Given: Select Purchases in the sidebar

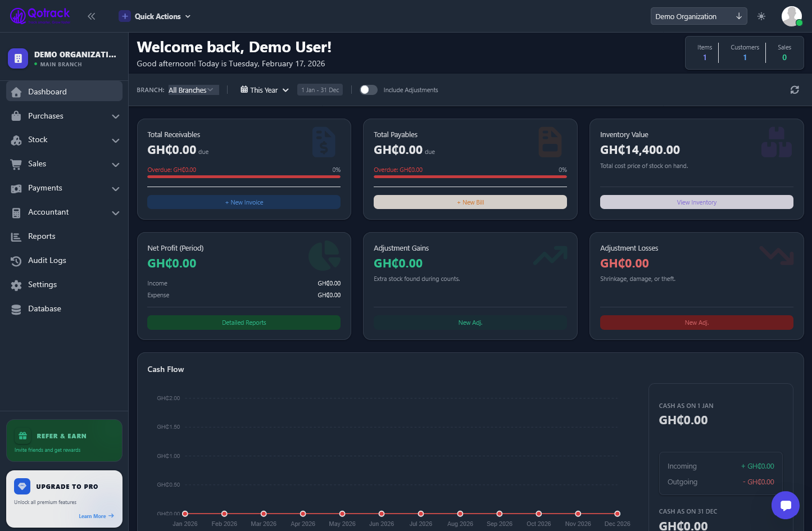Looking at the screenshot, I should coord(64,116).
